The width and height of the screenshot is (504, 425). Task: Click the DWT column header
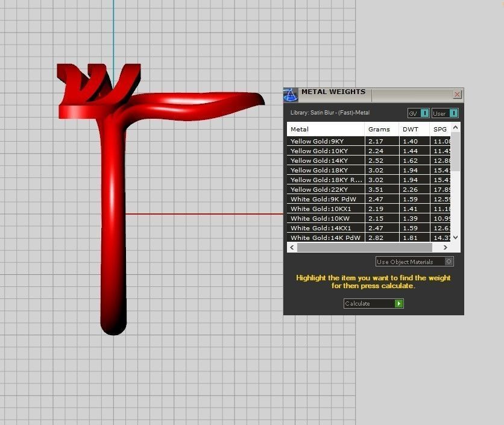point(414,129)
